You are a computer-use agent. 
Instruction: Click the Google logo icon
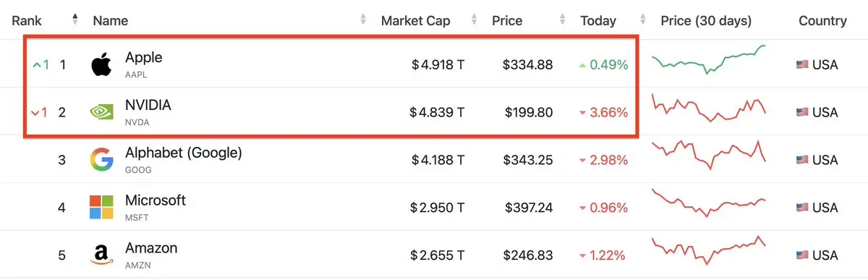pos(101,159)
